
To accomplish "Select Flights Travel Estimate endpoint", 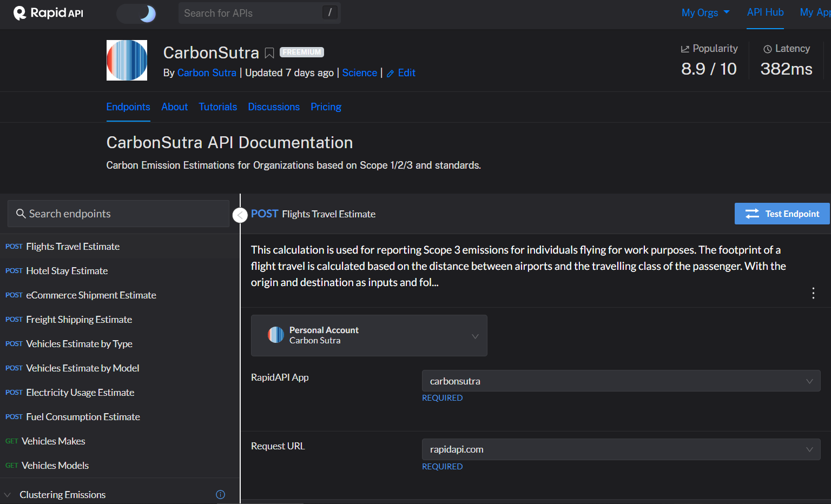I will 119,247.
